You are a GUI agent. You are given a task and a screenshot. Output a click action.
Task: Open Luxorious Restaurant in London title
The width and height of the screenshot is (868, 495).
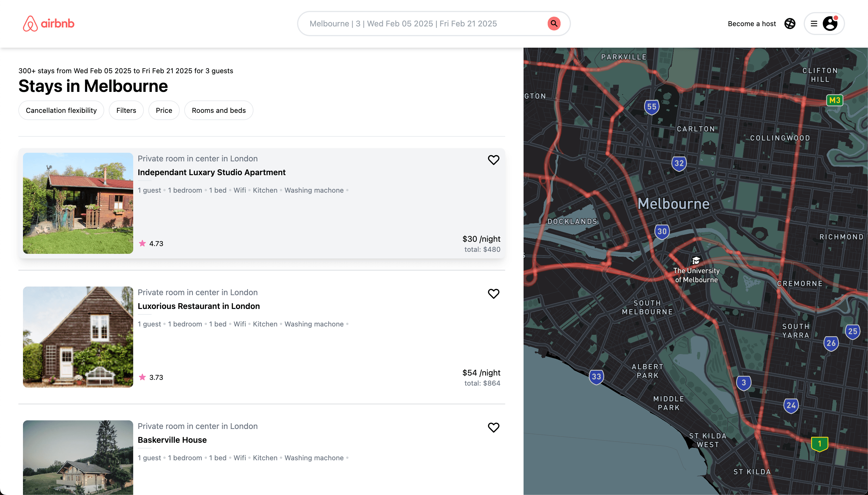coord(198,306)
